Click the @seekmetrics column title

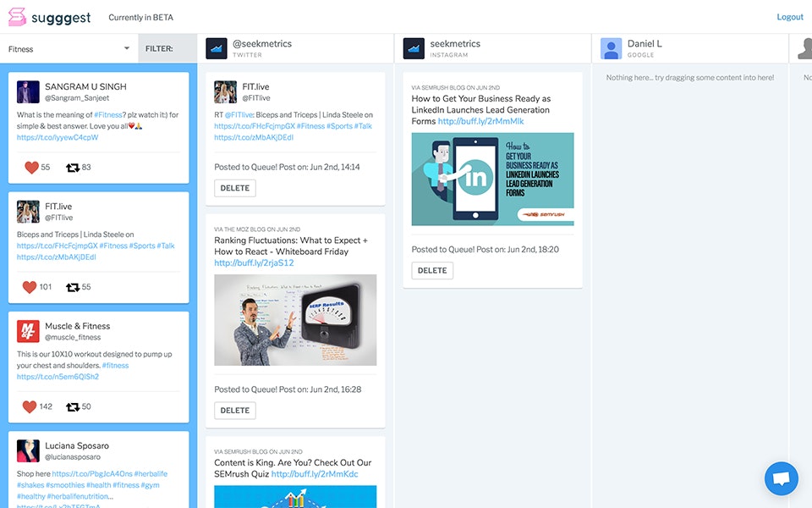[x=262, y=43]
